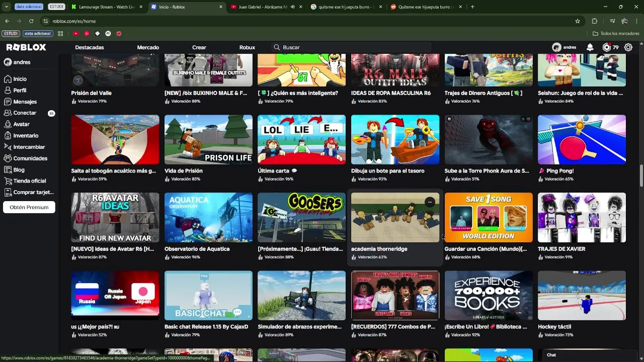644x362 pixels.
Task: Open the Basic Chat game thumbnail
Action: click(x=208, y=296)
